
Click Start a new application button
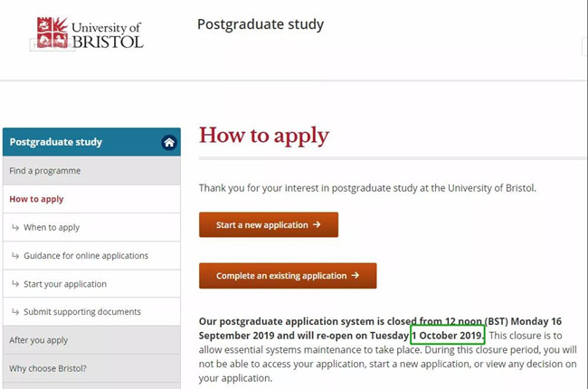(269, 224)
